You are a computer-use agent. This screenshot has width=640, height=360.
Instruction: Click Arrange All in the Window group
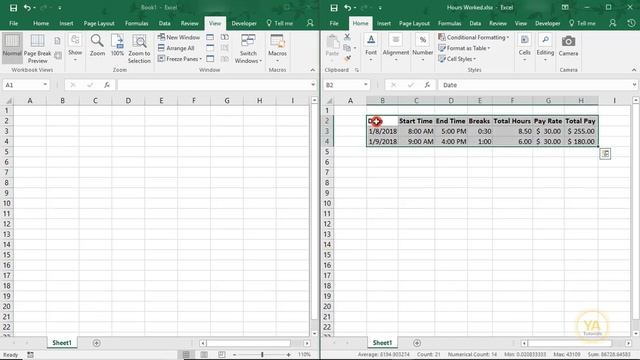pos(176,48)
